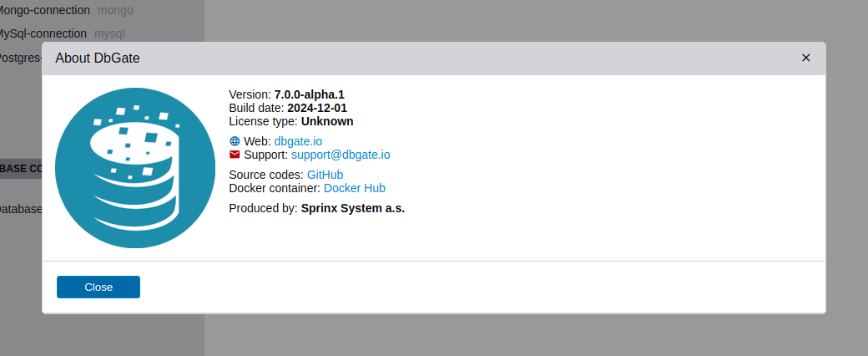Click the build date 2024-12-01
The width and height of the screenshot is (868, 356).
pyautogui.click(x=316, y=108)
